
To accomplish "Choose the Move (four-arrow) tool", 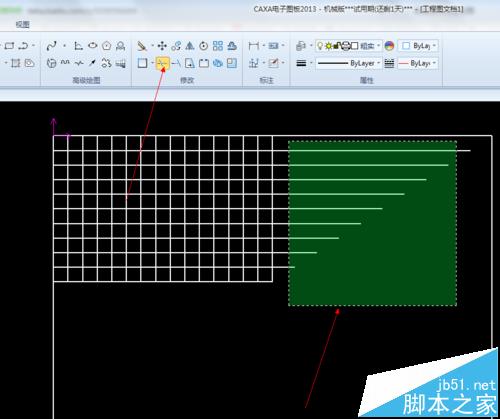I will pos(162,46).
